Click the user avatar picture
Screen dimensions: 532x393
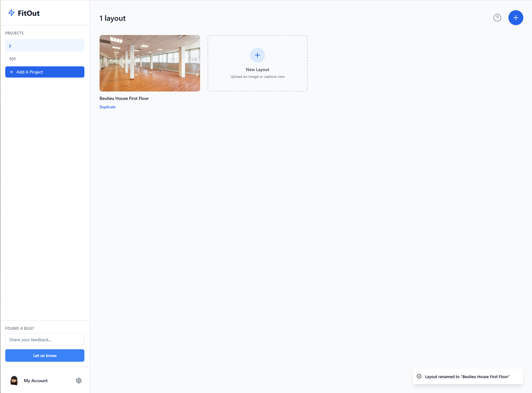(x=14, y=381)
